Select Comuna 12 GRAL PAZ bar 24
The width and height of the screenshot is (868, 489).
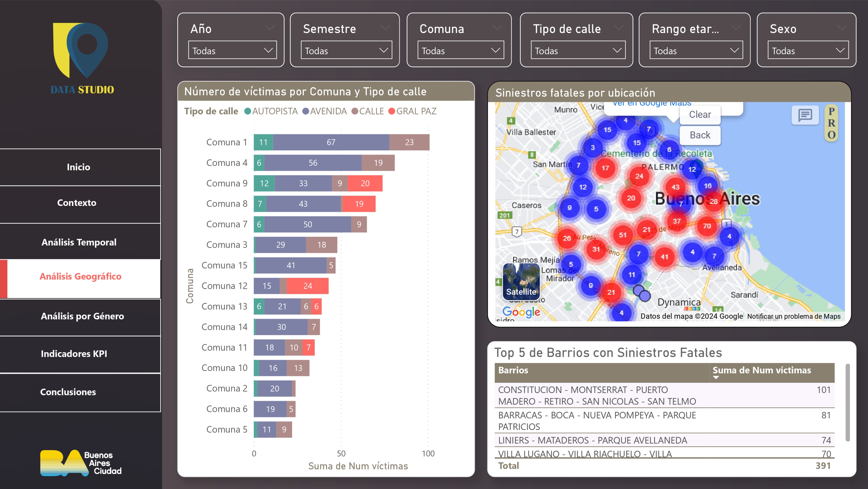tap(307, 286)
